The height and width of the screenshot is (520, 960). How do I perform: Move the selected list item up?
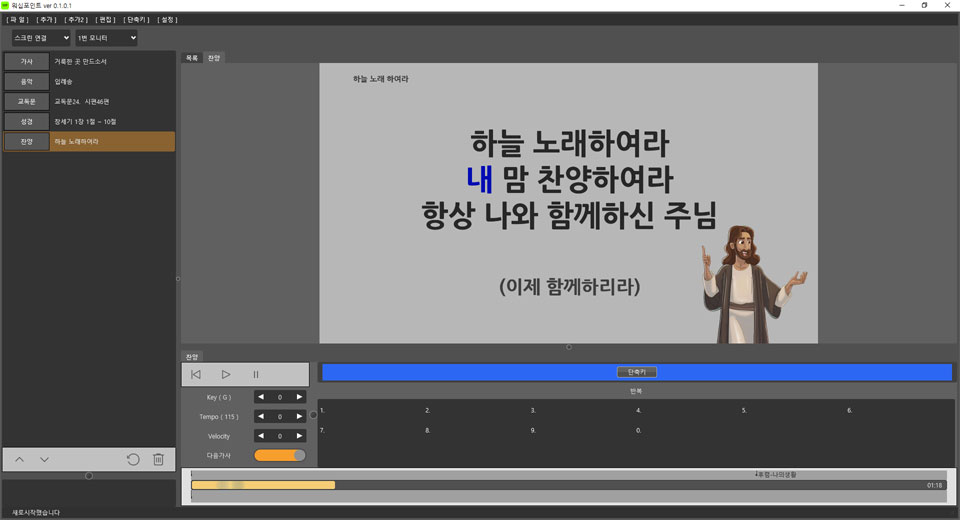(20, 459)
